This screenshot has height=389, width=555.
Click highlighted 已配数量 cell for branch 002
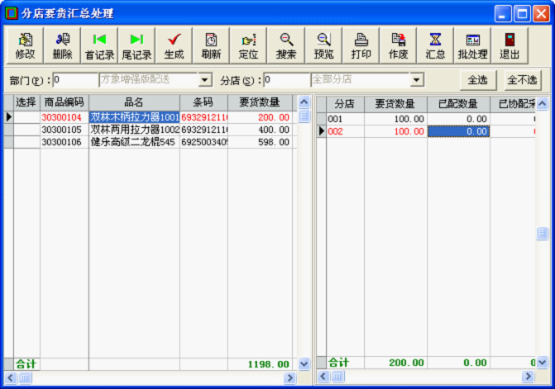458,132
